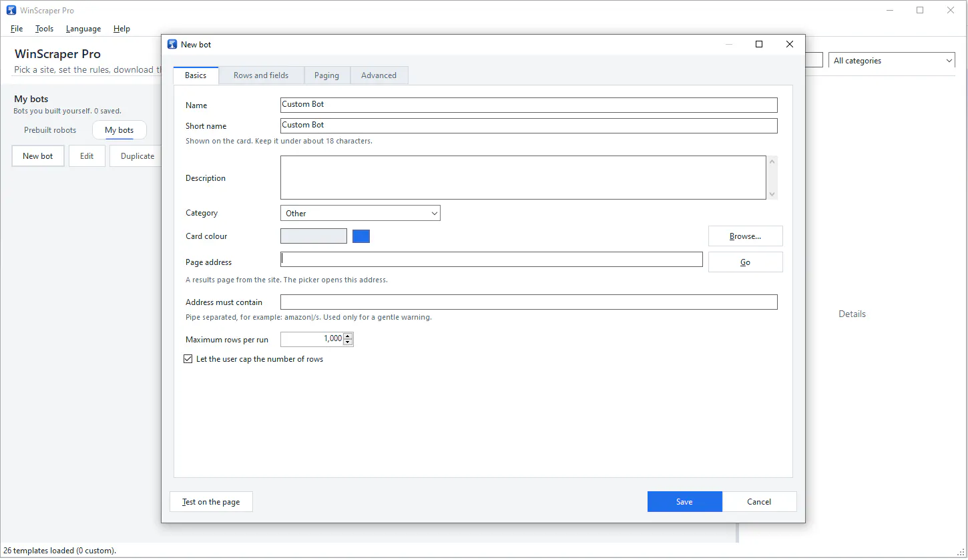Open the Help menu
This screenshot has width=968, height=560.
(x=122, y=29)
